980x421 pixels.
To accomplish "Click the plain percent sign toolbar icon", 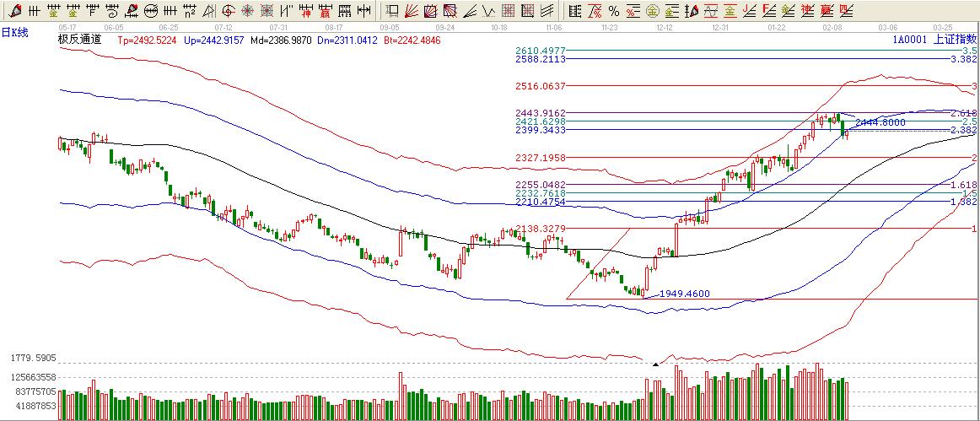I will (613, 11).
